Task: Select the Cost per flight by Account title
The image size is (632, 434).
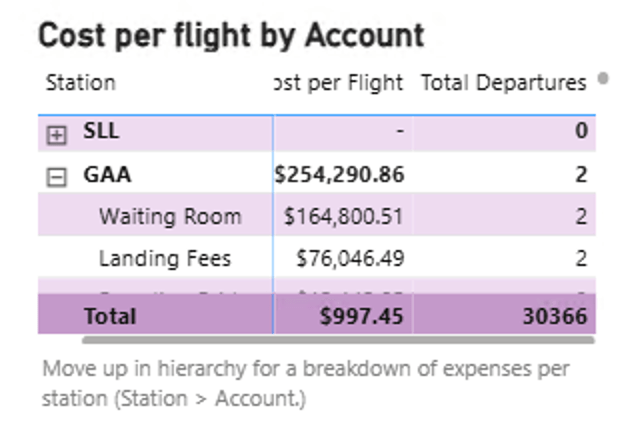Action: tap(231, 36)
